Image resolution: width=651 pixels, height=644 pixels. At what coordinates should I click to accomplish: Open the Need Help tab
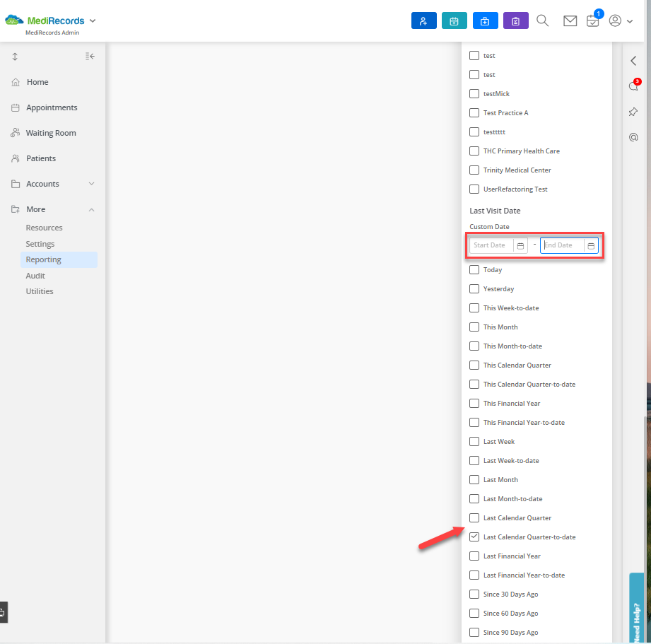pyautogui.click(x=636, y=608)
